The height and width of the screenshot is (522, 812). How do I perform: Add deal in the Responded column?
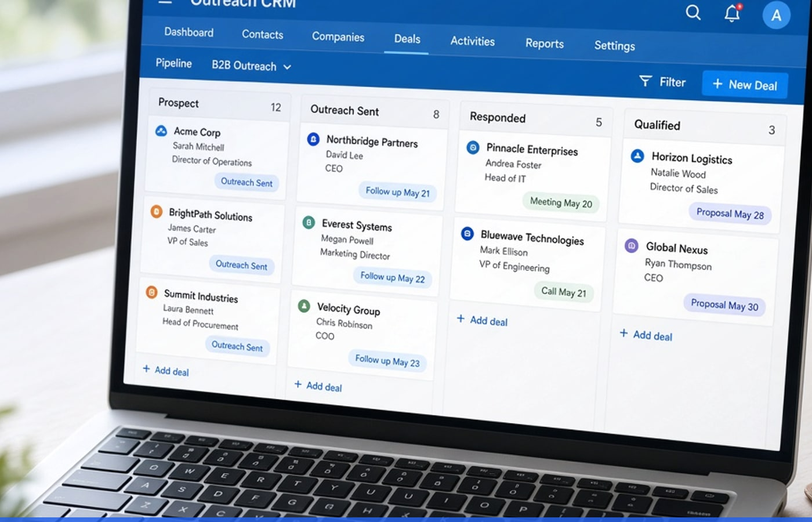pyautogui.click(x=482, y=320)
